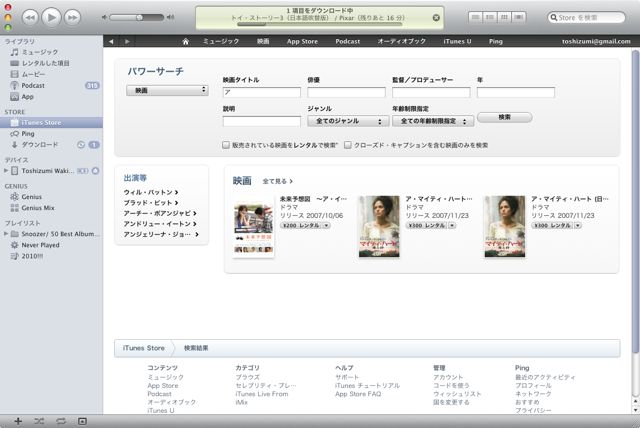Select Ping in the STORE sidebar section

(x=51, y=133)
